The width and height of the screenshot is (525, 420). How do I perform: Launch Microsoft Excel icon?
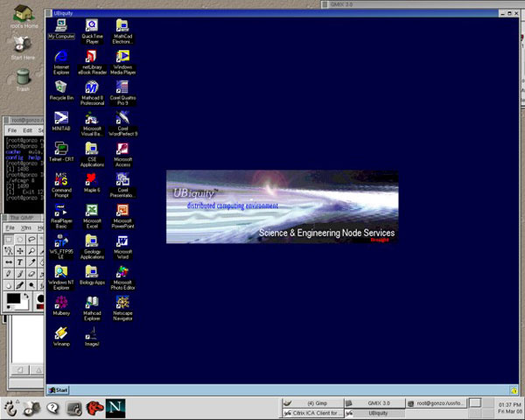pos(92,216)
